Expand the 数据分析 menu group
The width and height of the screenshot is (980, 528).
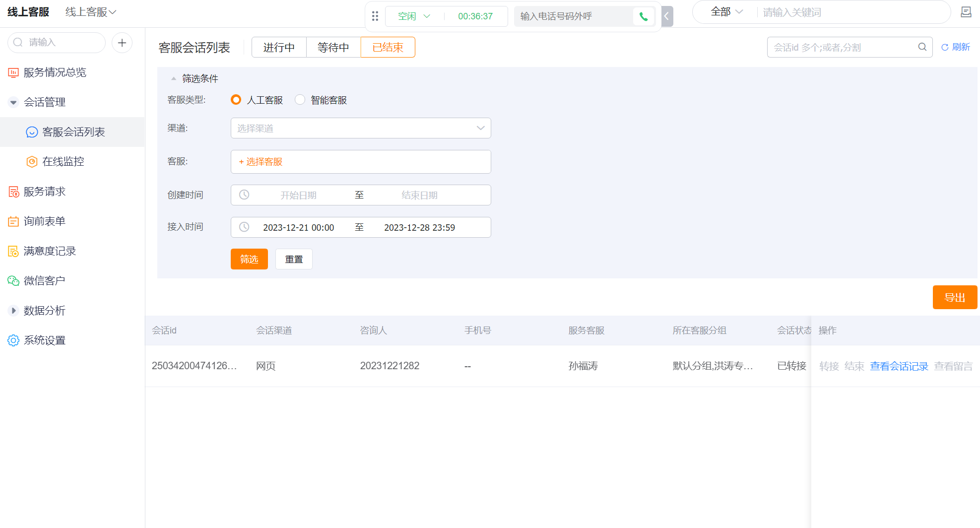13,311
